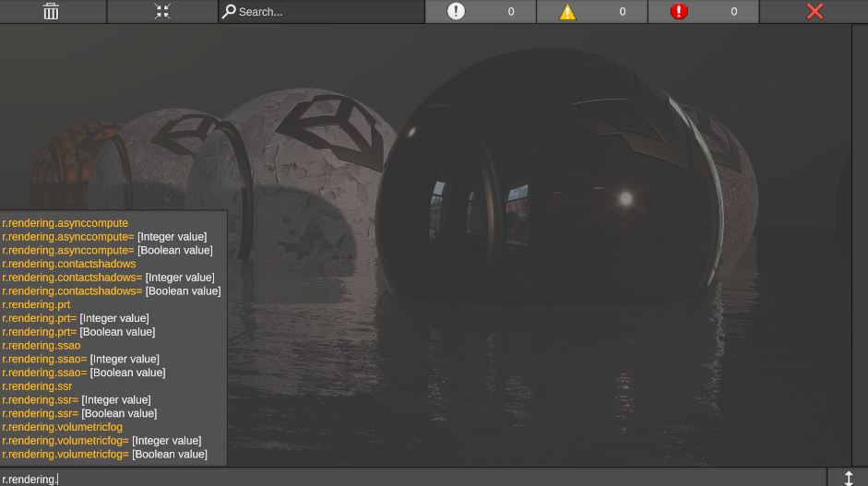
Task: Pick r.rendering.contactshadows= [Boolean value] suggestion
Action: coord(112,290)
